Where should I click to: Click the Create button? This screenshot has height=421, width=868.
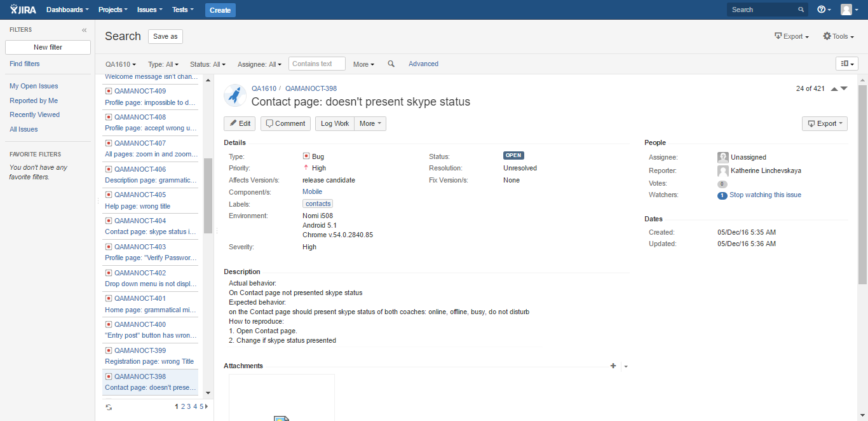[220, 10]
